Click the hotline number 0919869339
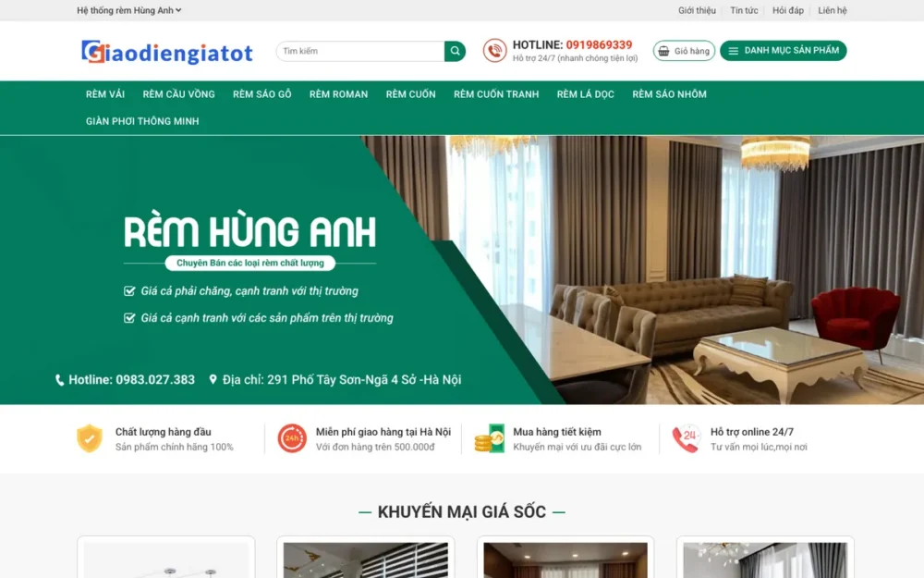The image size is (924, 578). [x=599, y=44]
